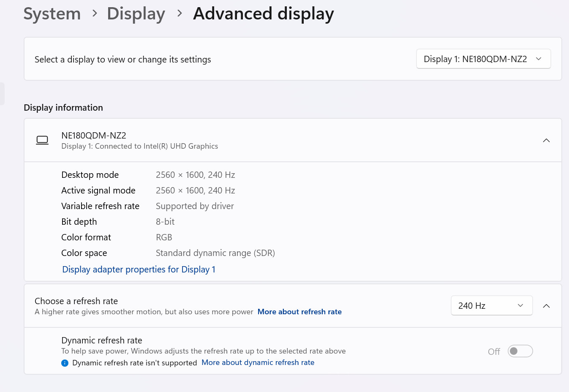Collapse the Choose a refresh rate section
Viewport: 569px width, 392px height.
coord(546,306)
